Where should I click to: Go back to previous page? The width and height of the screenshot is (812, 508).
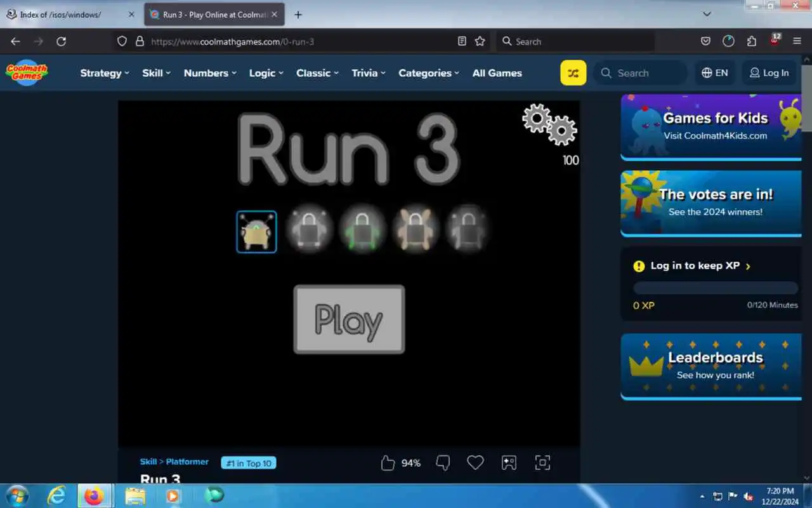(x=15, y=41)
